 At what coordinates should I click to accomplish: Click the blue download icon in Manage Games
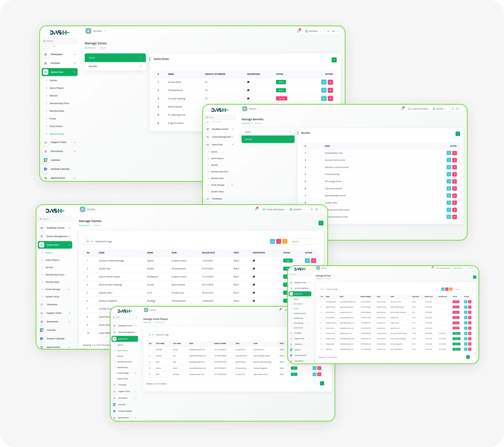[x=272, y=241]
